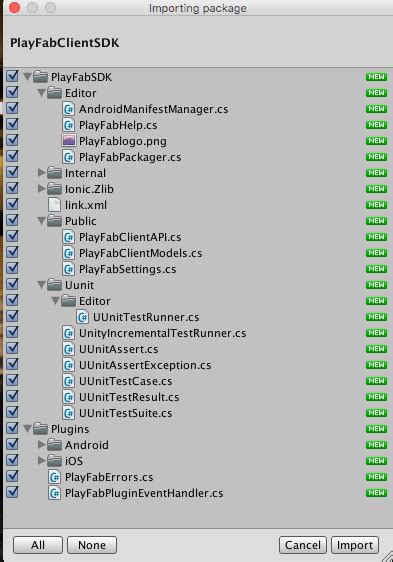Screen dimensions: 393x562
Task: Click the UUnitTestSuite.cs script icon
Action: click(x=68, y=413)
